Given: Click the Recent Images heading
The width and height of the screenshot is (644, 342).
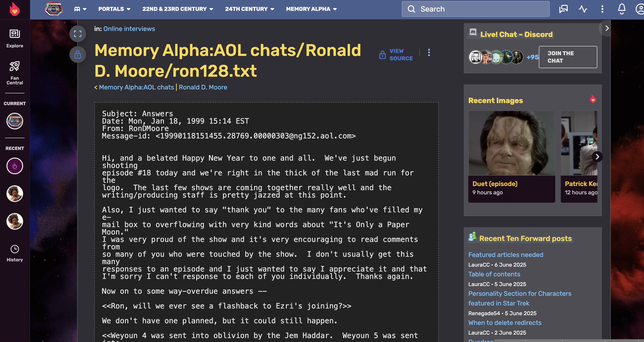Looking at the screenshot, I should (496, 101).
